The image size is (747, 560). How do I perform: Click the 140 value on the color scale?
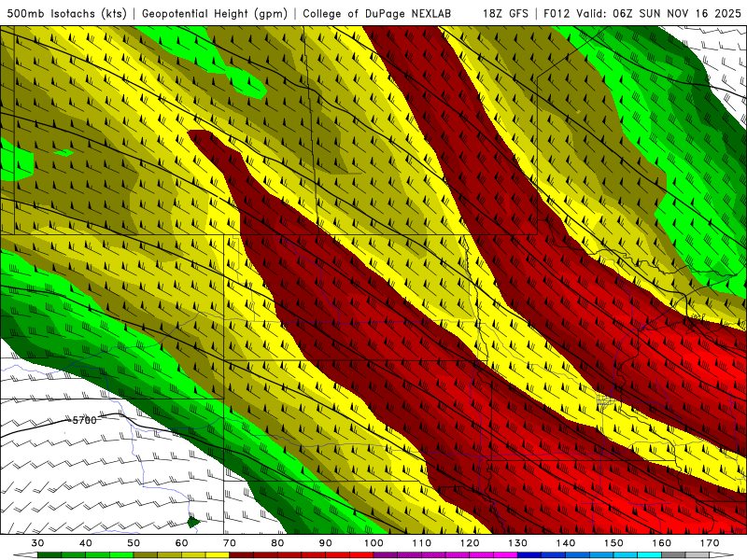click(566, 543)
